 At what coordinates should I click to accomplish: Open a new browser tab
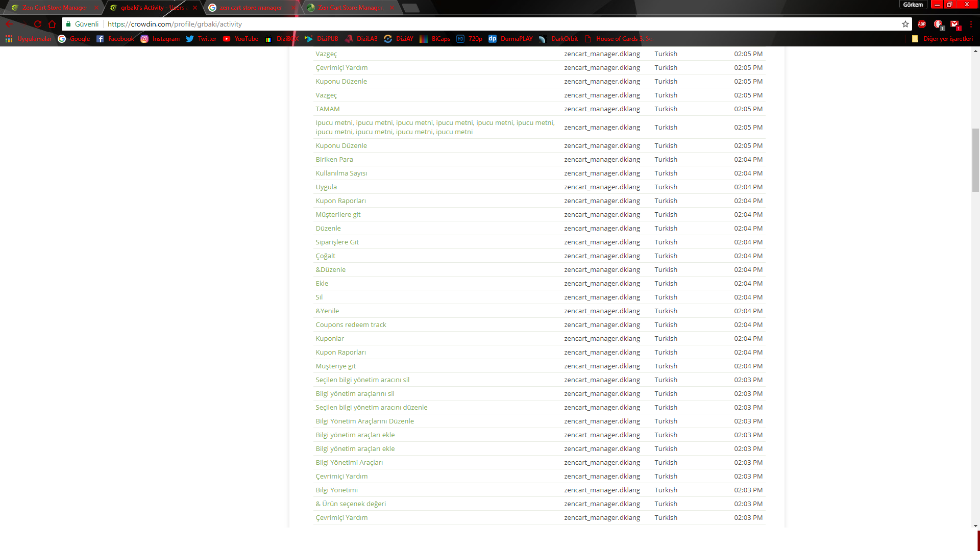coord(411,8)
